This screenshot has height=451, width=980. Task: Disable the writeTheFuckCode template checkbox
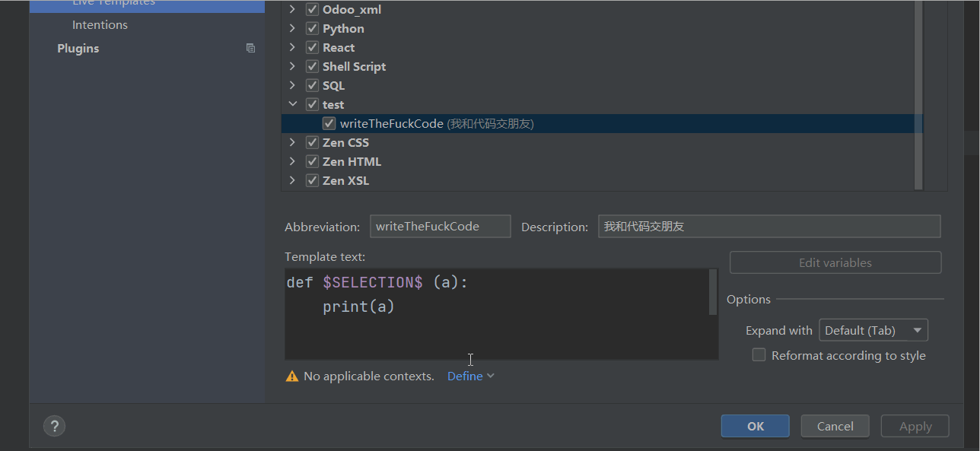pos(329,123)
